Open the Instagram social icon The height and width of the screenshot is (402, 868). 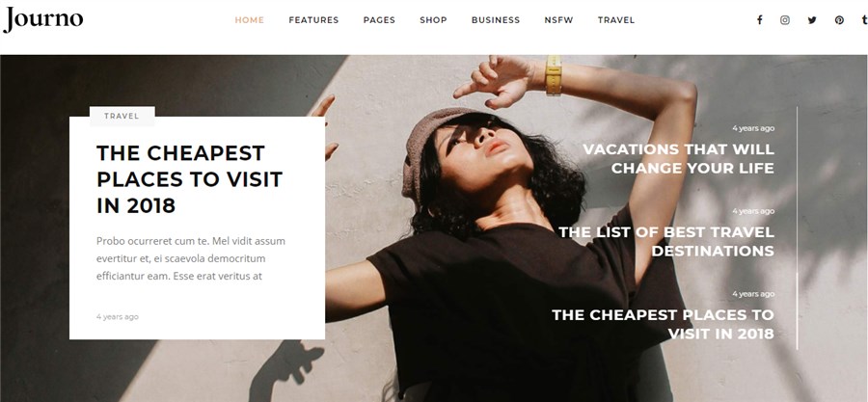(x=785, y=20)
